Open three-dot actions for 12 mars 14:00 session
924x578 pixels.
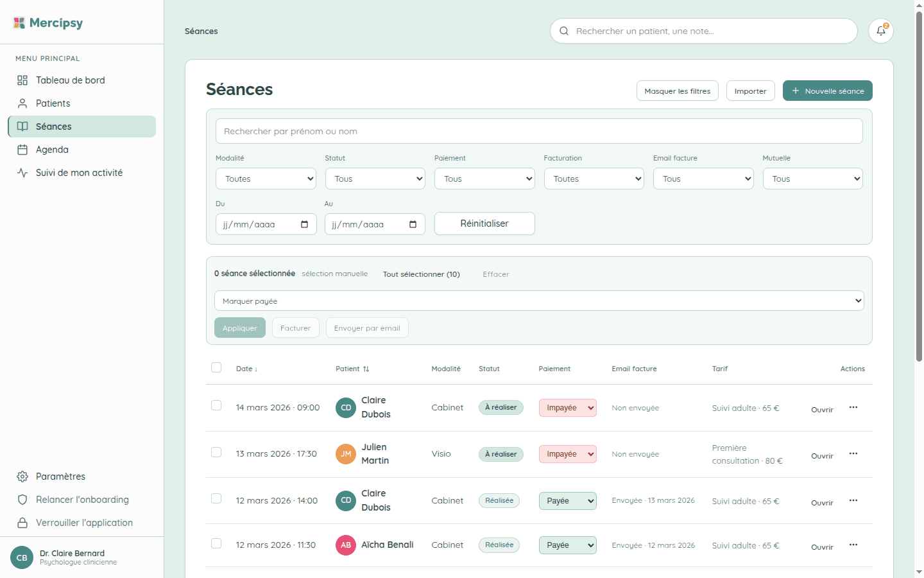[x=853, y=500]
